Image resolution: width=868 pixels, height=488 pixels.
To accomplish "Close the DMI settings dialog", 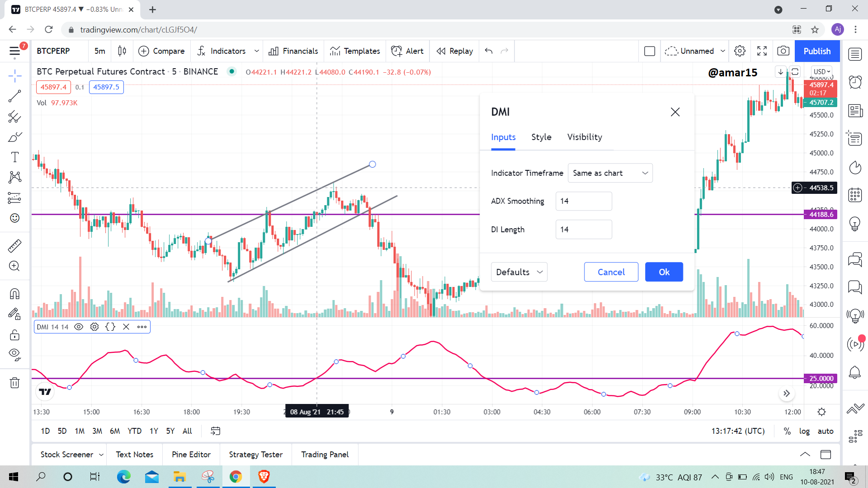I will [x=675, y=112].
